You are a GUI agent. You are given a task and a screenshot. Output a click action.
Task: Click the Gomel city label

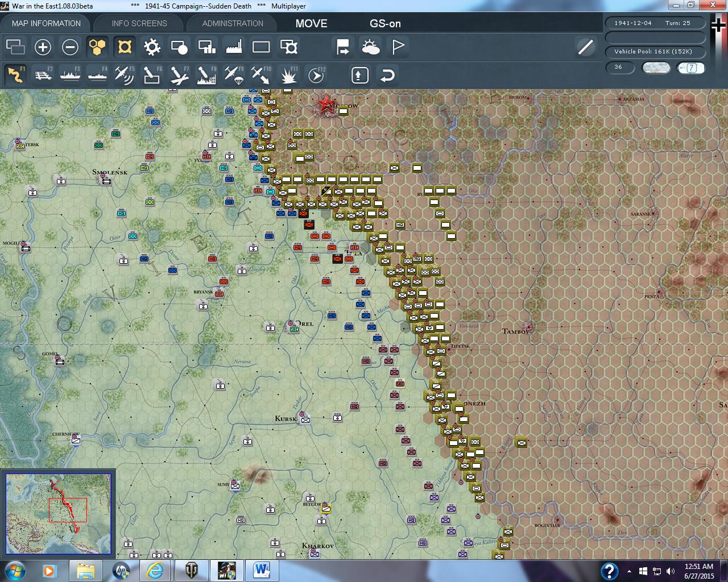coord(49,354)
